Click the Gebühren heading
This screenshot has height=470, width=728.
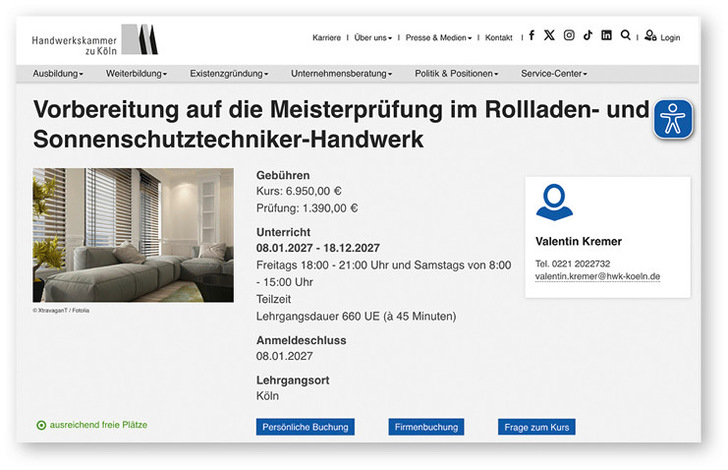[283, 176]
